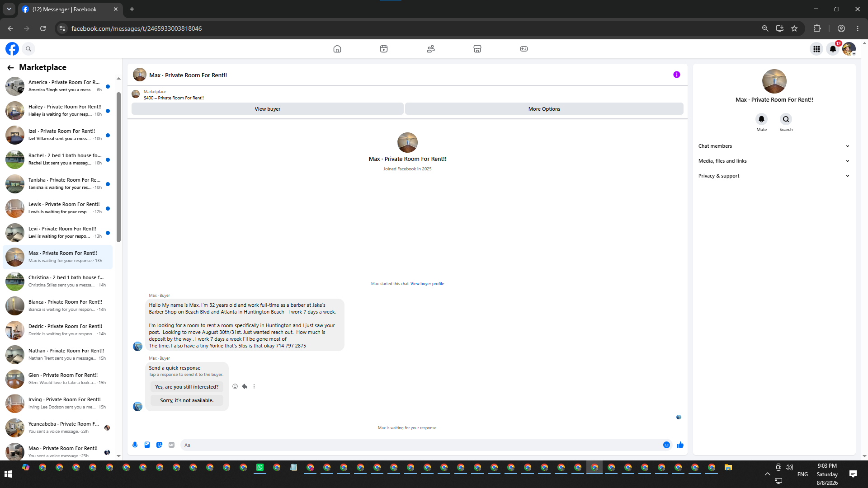Open the Glen Private Room conversation
Viewport: 868px width, 488px height.
point(58,379)
